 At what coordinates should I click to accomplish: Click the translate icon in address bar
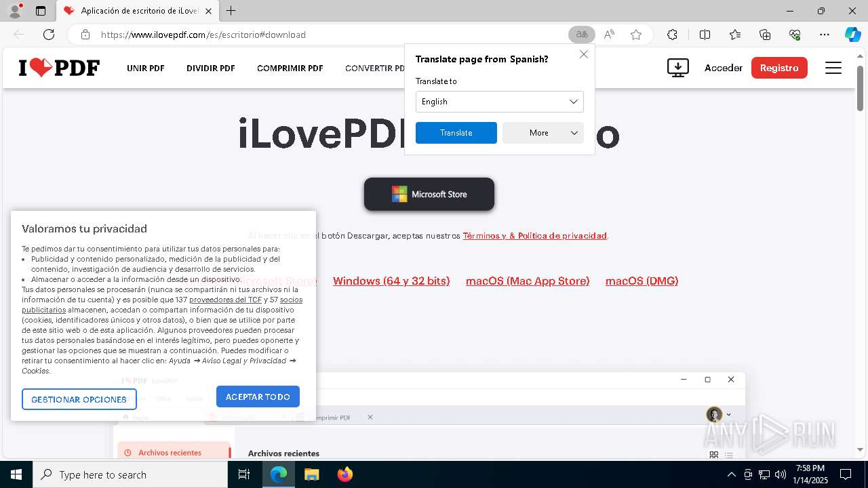[581, 35]
